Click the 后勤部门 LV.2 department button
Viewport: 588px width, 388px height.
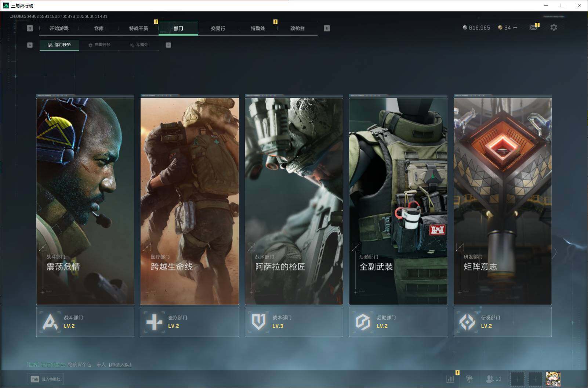(398, 322)
